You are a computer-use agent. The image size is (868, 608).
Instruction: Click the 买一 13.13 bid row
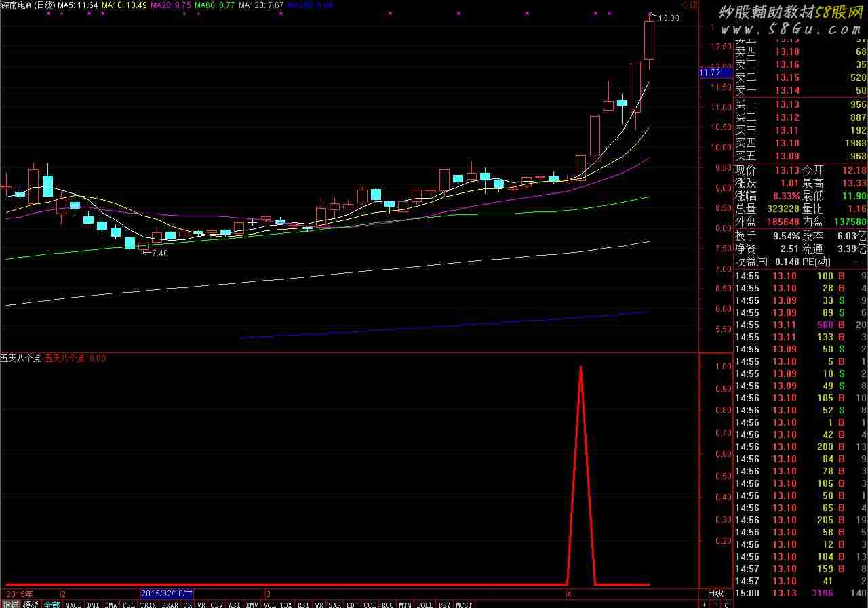coord(801,104)
